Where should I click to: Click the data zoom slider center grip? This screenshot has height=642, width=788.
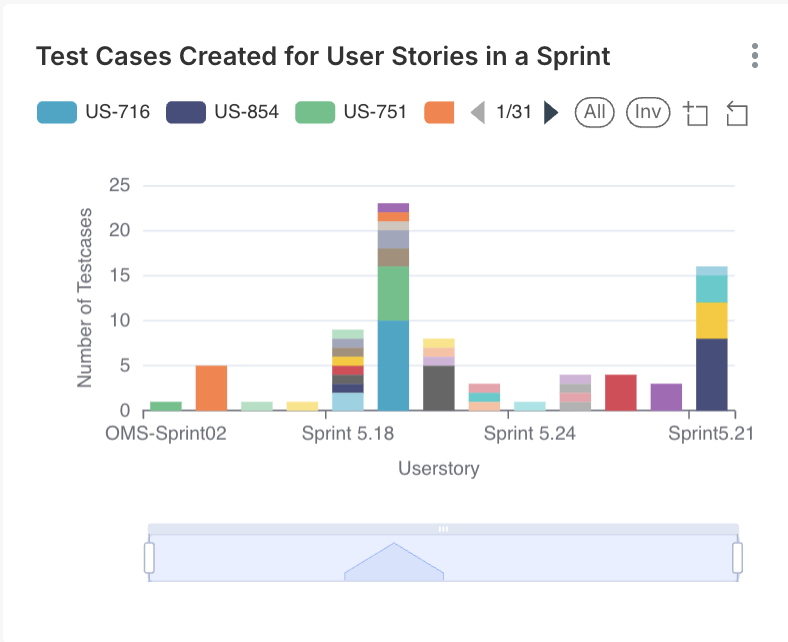(x=443, y=528)
